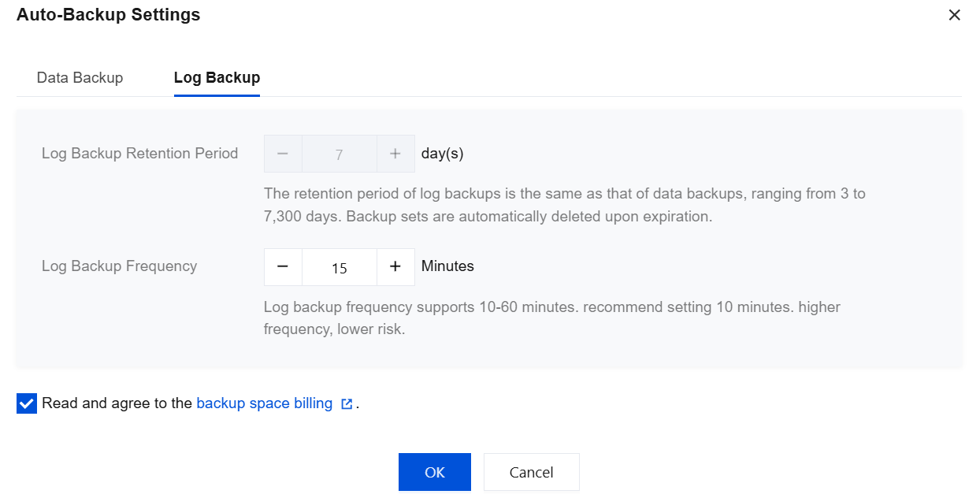Image resolution: width=980 pixels, height=498 pixels.
Task: Close the Auto-Backup Settings dialog
Action: click(954, 15)
